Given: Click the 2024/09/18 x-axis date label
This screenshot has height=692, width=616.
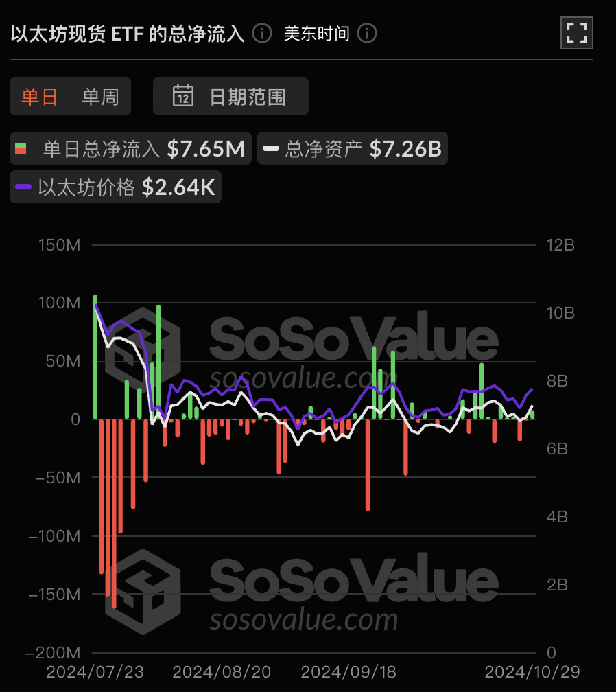Looking at the screenshot, I should coord(348,672).
